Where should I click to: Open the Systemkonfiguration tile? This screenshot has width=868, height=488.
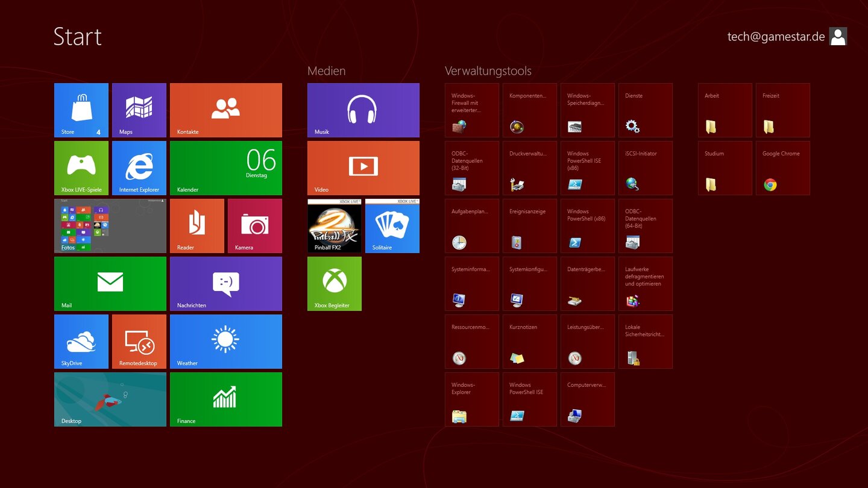tap(530, 284)
